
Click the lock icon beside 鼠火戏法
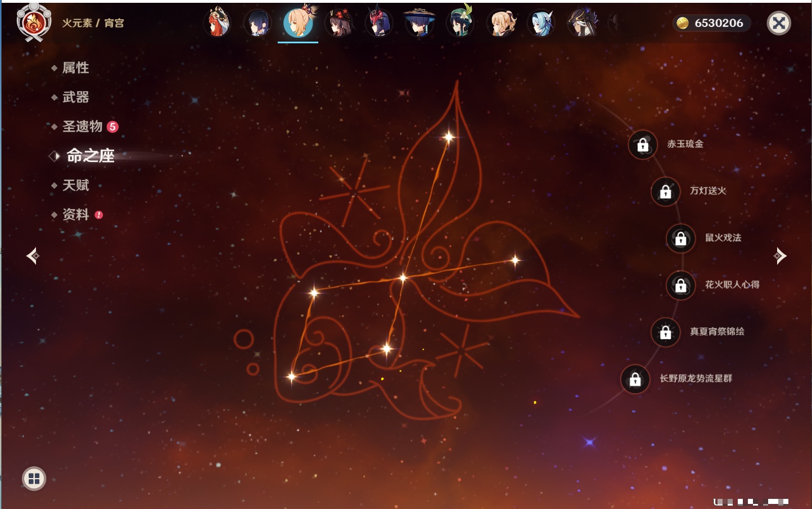[x=681, y=238]
